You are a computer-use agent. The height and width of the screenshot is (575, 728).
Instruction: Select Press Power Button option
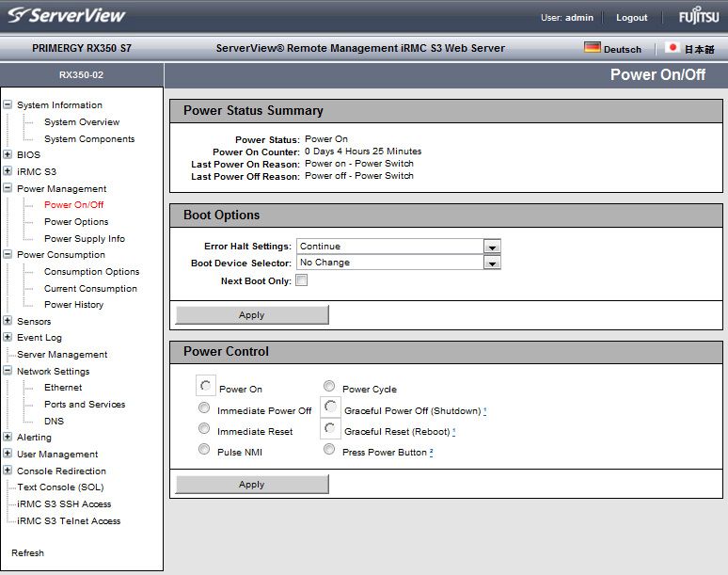coord(329,449)
